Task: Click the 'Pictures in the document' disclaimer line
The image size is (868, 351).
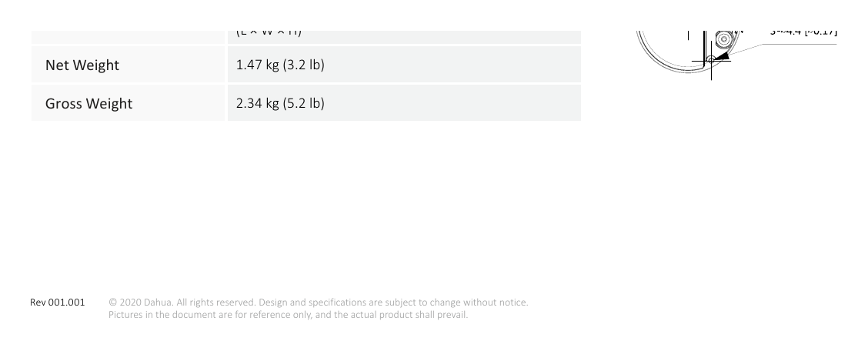Action: 288,315
